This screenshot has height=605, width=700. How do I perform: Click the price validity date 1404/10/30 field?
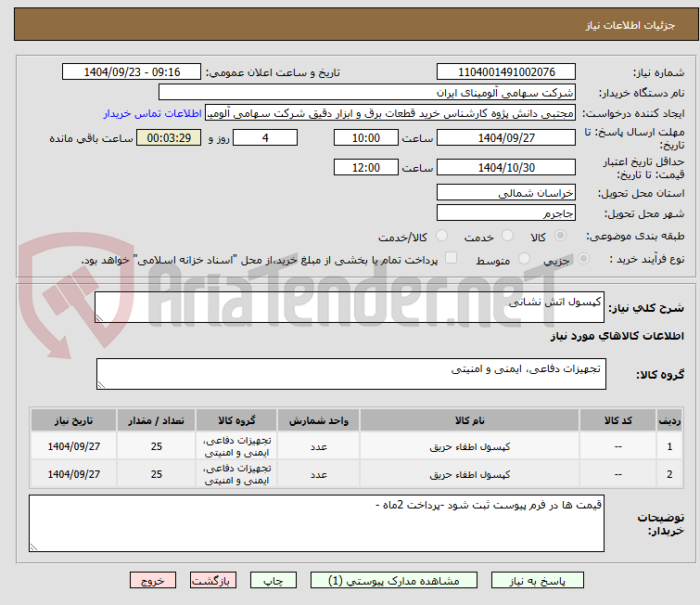506,168
